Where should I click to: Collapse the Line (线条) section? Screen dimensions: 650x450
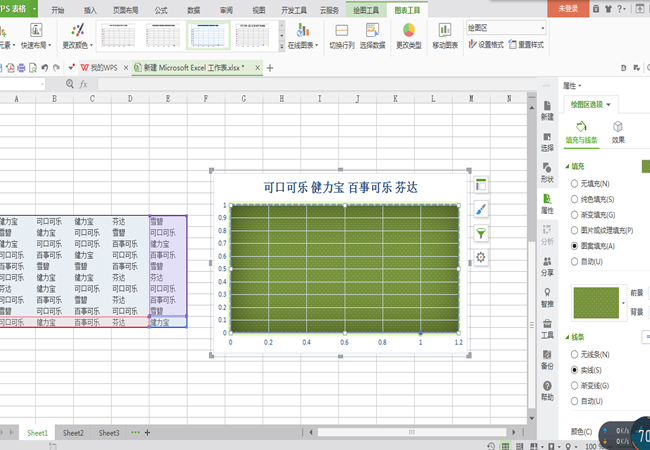point(567,337)
